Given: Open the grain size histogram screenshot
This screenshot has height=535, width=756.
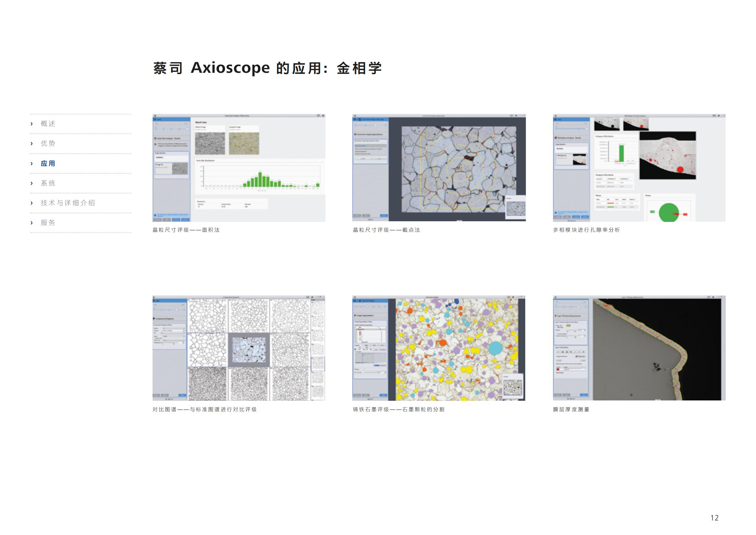Looking at the screenshot, I should tap(239, 168).
